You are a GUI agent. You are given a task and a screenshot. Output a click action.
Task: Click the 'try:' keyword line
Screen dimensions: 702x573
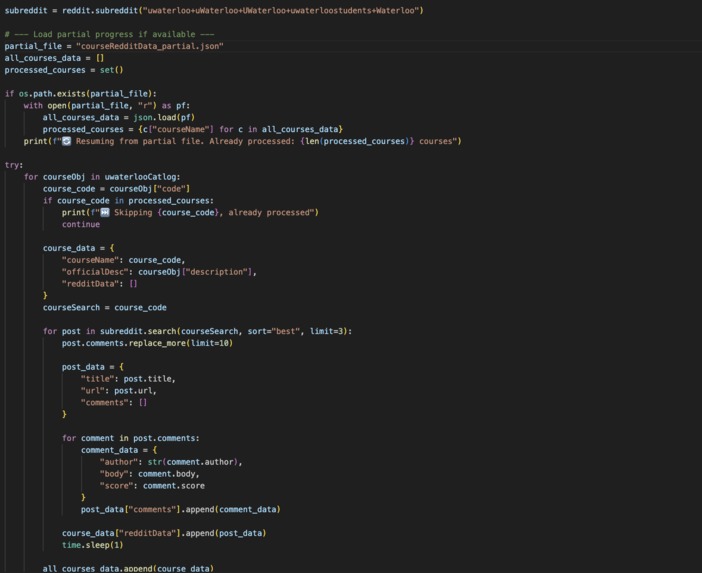(14, 165)
